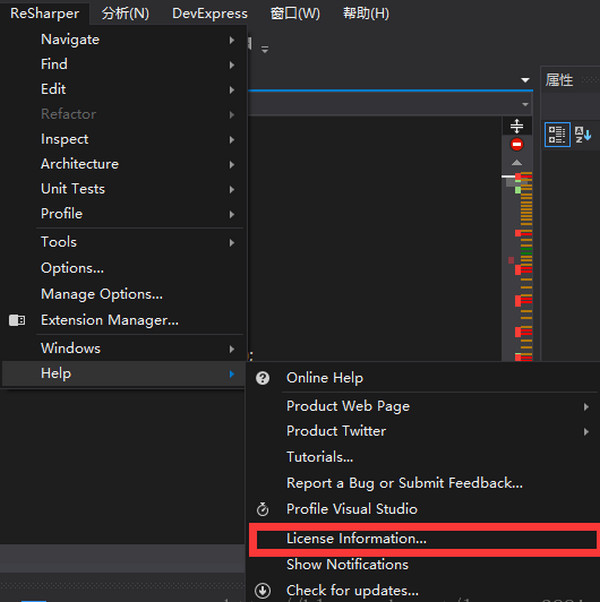Select the Help menu item
Image resolution: width=600 pixels, height=602 pixels.
click(x=124, y=374)
